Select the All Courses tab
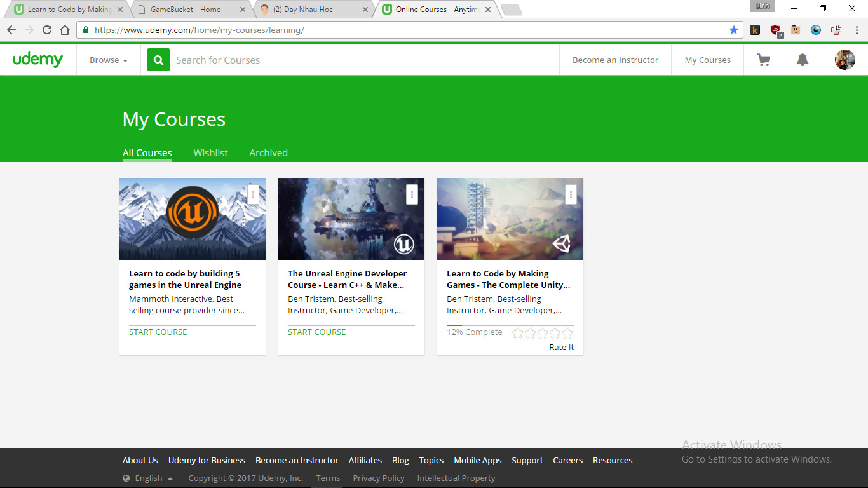The height and width of the screenshot is (488, 868). coord(147,153)
